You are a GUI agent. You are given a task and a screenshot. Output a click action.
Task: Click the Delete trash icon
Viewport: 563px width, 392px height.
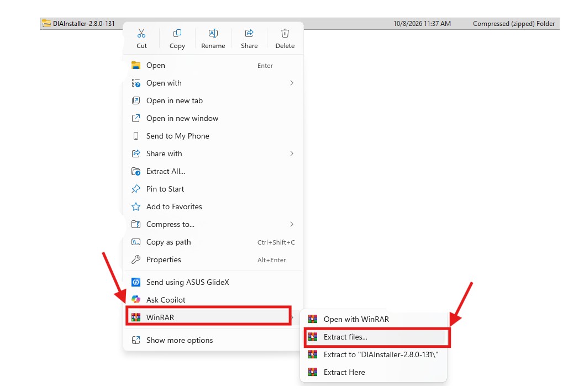[285, 33]
